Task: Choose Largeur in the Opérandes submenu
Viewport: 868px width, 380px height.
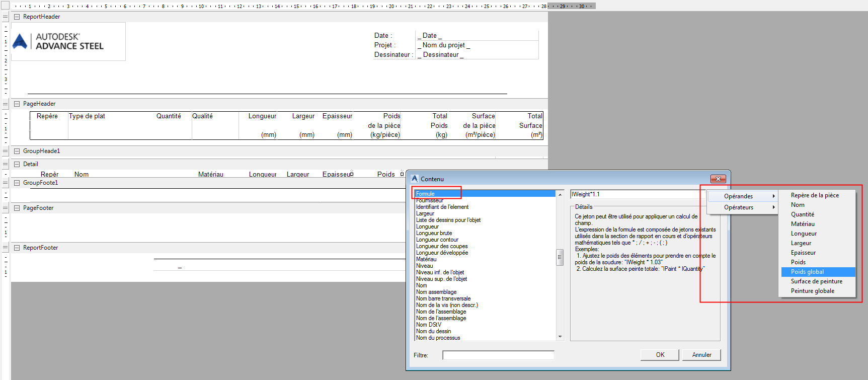Action: [x=818, y=243]
